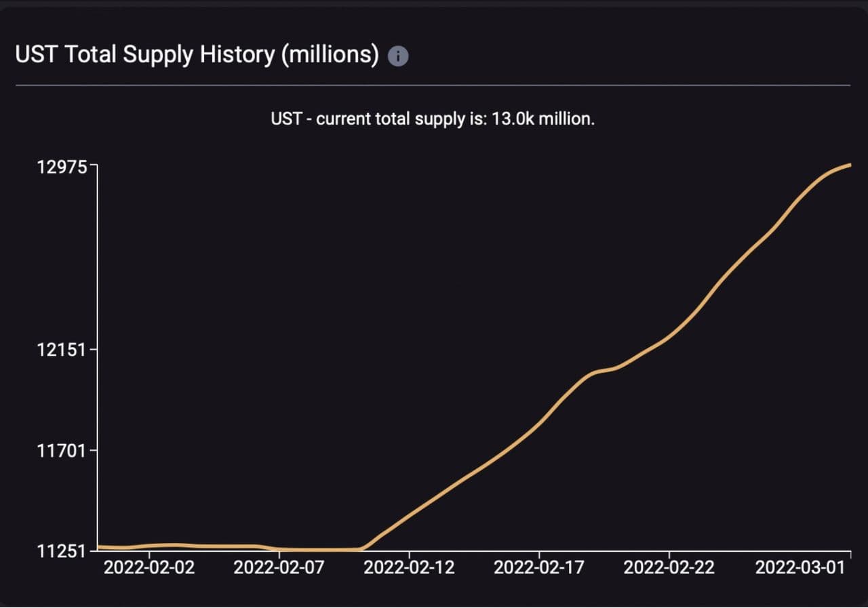The height and width of the screenshot is (608, 868).
Task: Click the 11701 y-axis label
Action: (64, 449)
